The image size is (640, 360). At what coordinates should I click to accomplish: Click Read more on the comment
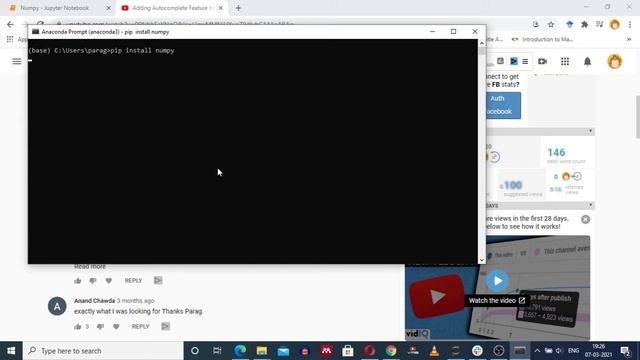90,267
